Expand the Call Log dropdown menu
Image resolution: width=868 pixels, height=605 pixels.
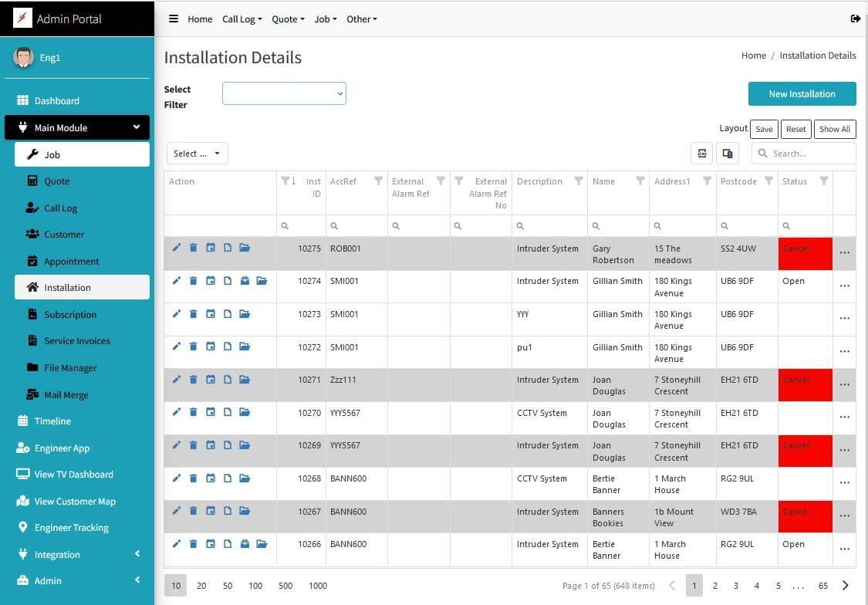[242, 19]
